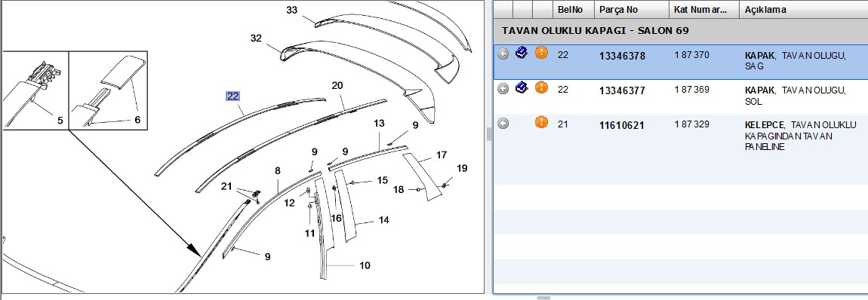Select callout 33 in the diagram
This screenshot has width=868, height=300.
(292, 10)
